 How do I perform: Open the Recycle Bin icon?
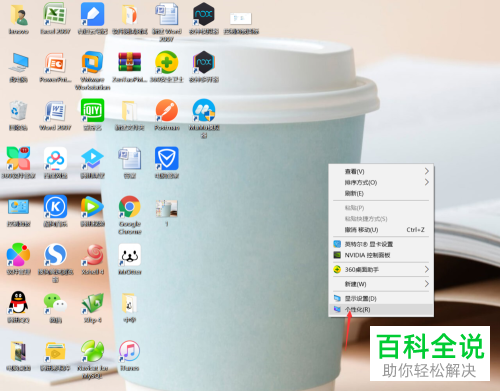(x=18, y=110)
